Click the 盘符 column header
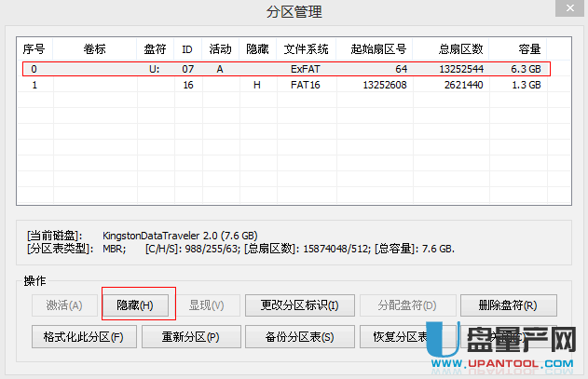This screenshot has width=588, height=379. coord(154,48)
